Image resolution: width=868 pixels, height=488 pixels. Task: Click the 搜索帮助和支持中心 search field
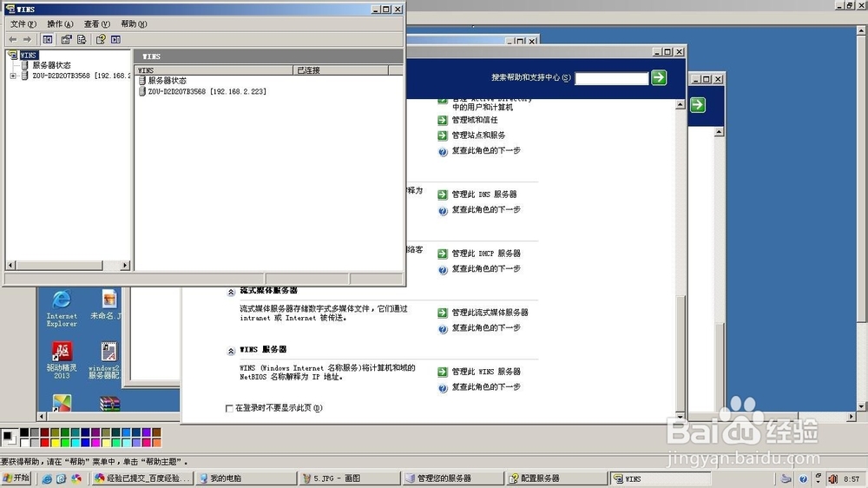click(611, 78)
